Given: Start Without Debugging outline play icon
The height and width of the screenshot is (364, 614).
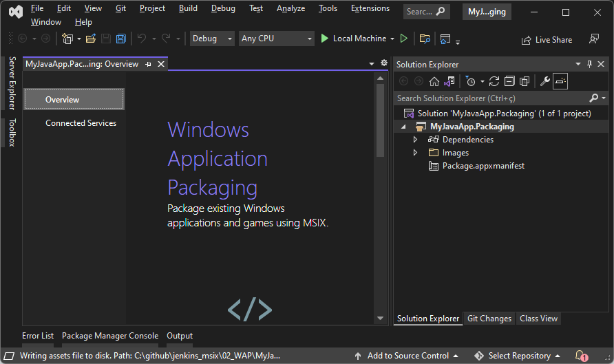Looking at the screenshot, I should (x=404, y=39).
